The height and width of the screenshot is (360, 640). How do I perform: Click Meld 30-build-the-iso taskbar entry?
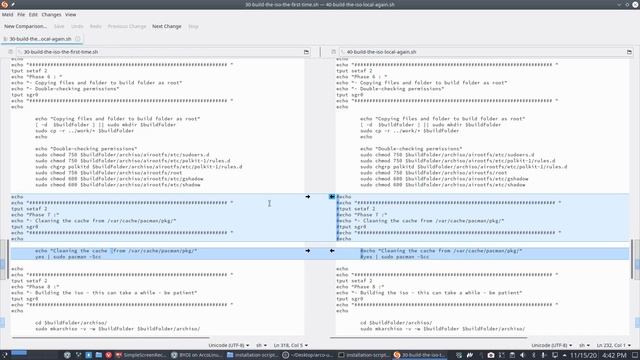[420, 355]
